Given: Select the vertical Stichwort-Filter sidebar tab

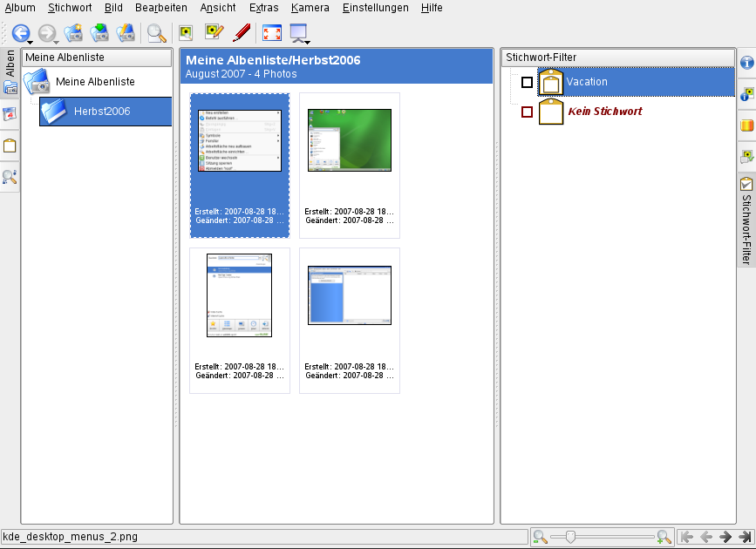Looking at the screenshot, I should (x=746, y=220).
